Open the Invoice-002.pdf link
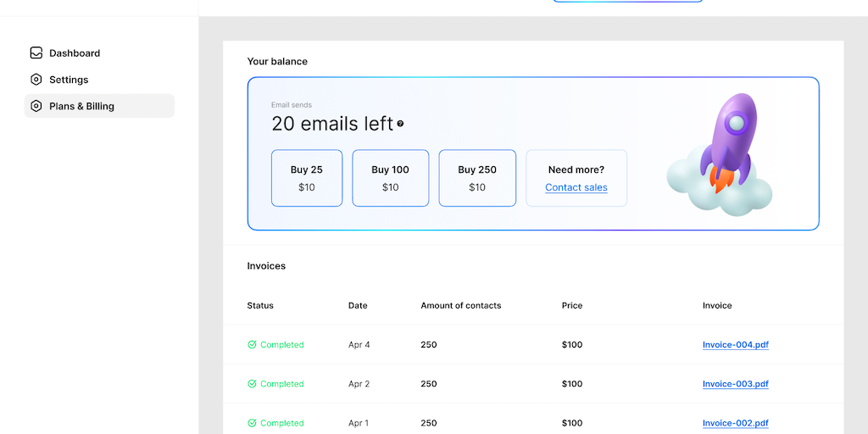Screen dimensions: 868x434 click(736, 423)
